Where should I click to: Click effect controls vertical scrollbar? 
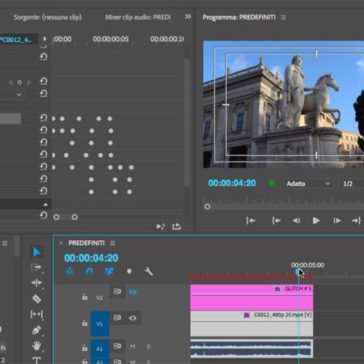[x=187, y=123]
